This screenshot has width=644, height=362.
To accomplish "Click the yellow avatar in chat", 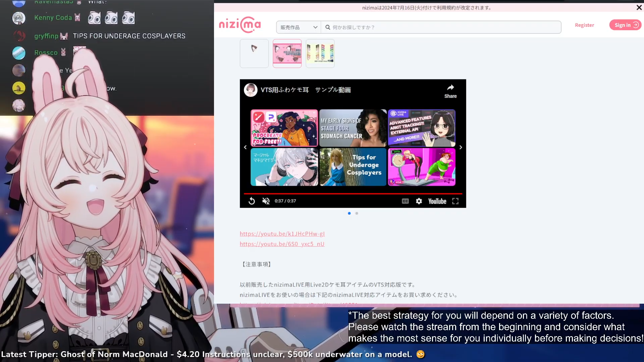I will point(19,88).
